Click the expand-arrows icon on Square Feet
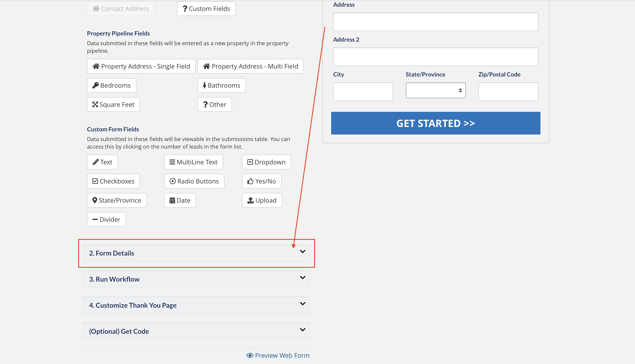The image size is (635, 364). [x=95, y=104]
